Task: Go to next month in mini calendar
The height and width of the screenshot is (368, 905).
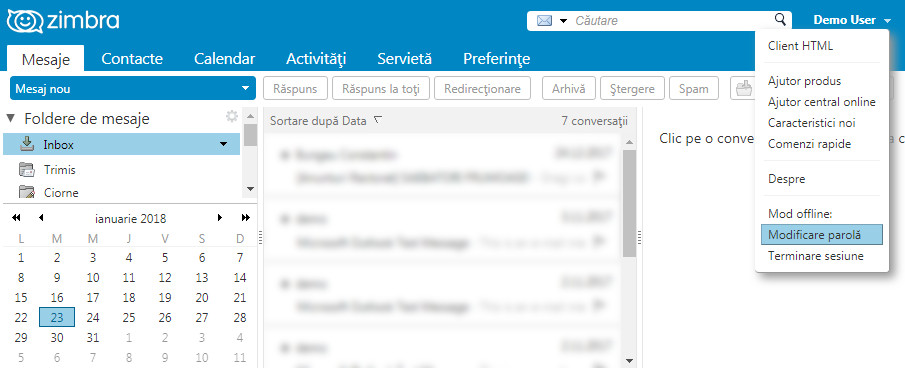Action: (x=220, y=217)
